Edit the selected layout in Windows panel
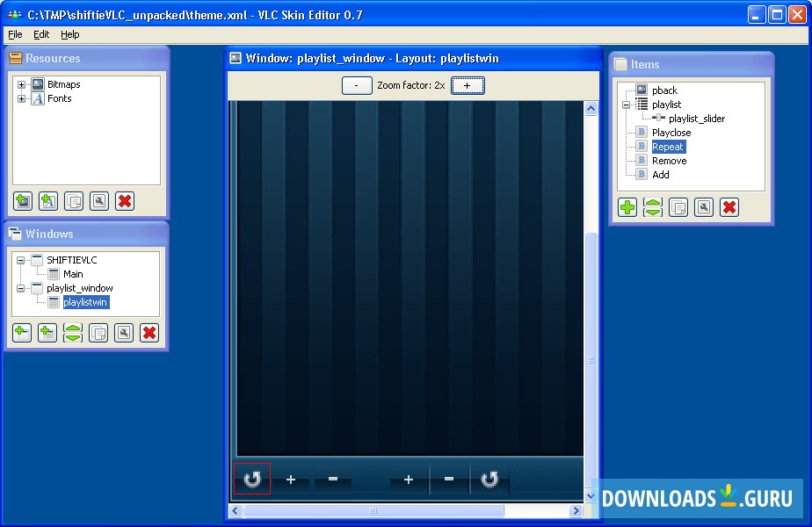The height and width of the screenshot is (527, 812). [x=124, y=333]
